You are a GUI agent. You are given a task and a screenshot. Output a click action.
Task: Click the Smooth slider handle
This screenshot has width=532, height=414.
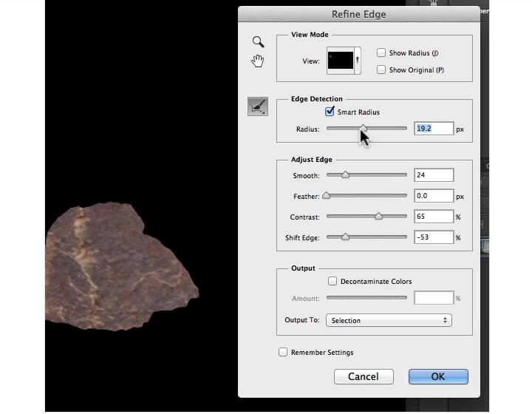[345, 175]
